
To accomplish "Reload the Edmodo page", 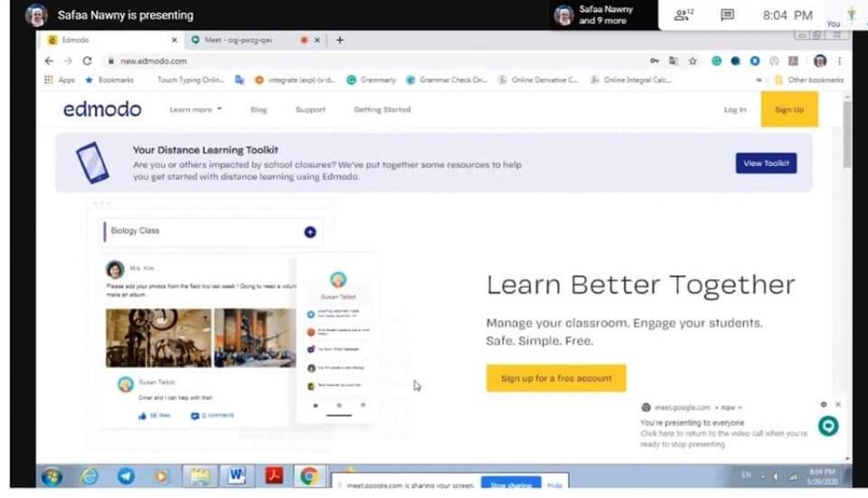I will pyautogui.click(x=87, y=61).
